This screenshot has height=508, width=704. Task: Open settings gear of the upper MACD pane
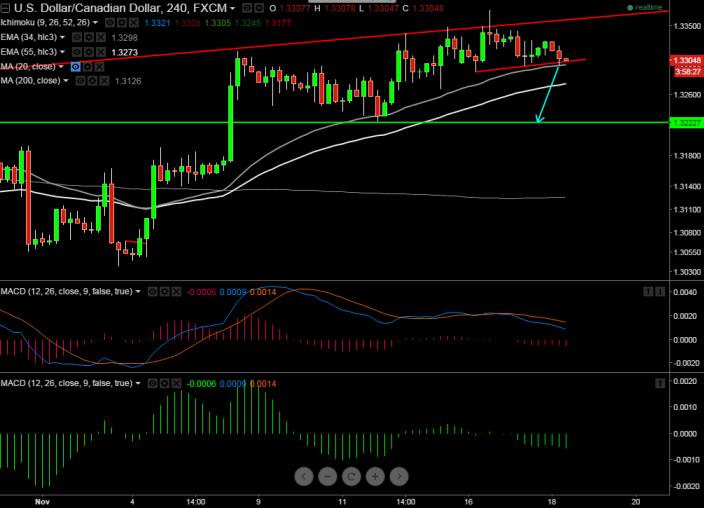[165, 292]
